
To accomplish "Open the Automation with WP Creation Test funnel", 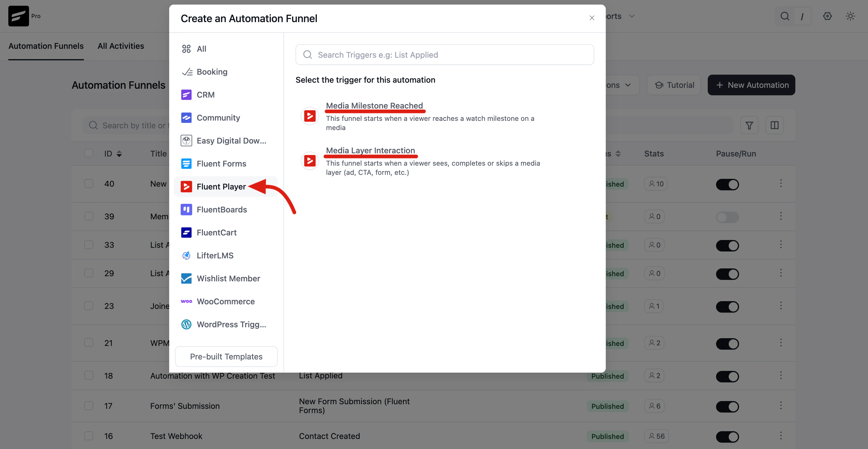I will coord(213,376).
